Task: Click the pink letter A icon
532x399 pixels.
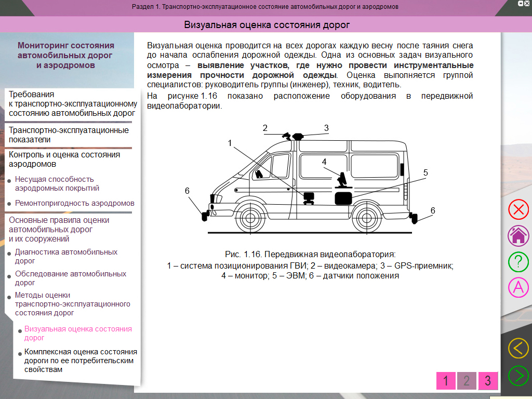Action: point(518,287)
